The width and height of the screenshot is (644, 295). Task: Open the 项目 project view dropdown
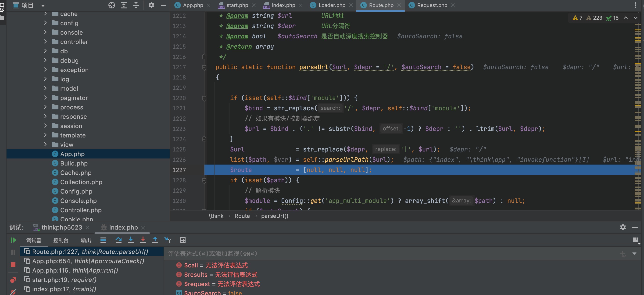(x=43, y=5)
